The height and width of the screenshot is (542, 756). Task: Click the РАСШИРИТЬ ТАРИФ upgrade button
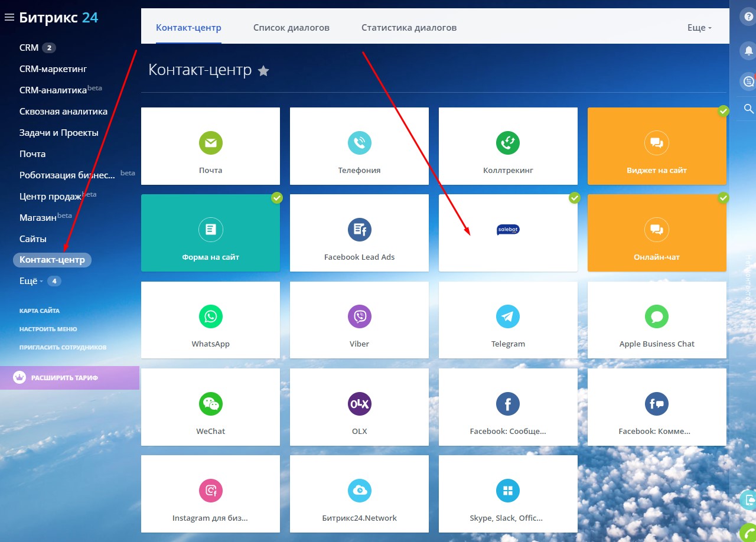click(x=70, y=378)
